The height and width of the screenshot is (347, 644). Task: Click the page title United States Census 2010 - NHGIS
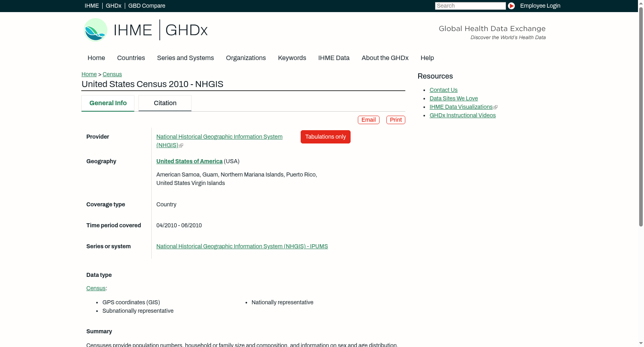pos(153,84)
